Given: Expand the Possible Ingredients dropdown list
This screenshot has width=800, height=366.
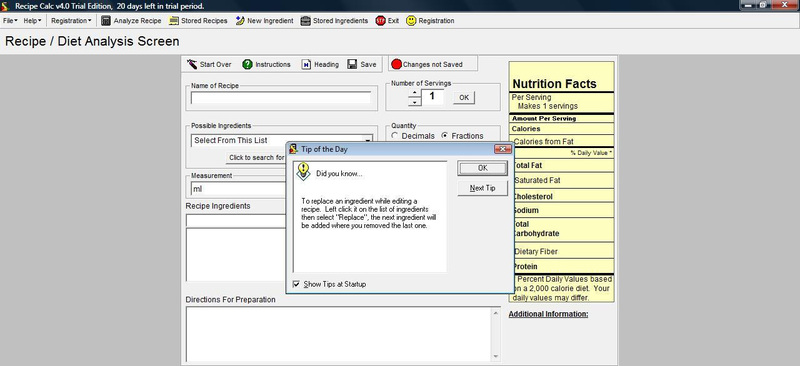Looking at the screenshot, I should click(x=367, y=140).
